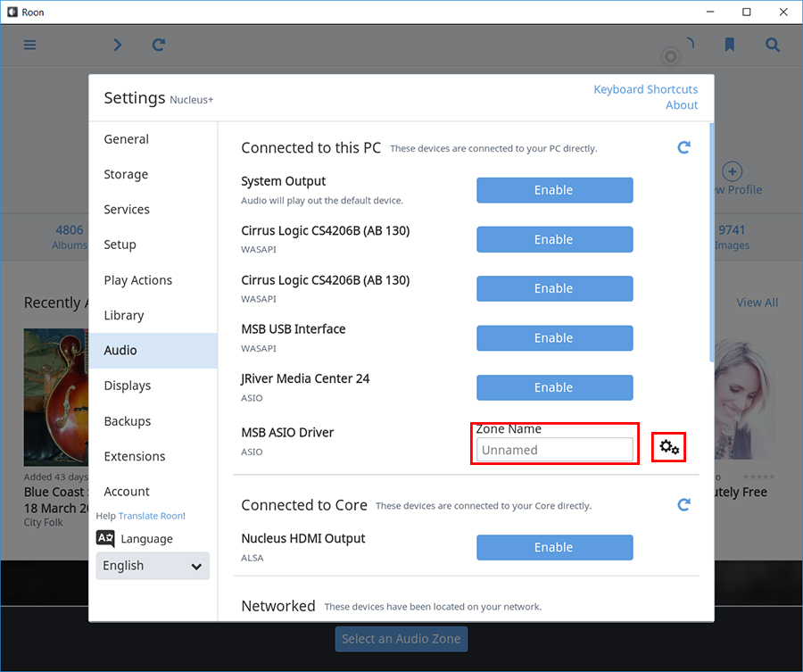Open the About link
The width and height of the screenshot is (803, 672).
click(x=682, y=105)
